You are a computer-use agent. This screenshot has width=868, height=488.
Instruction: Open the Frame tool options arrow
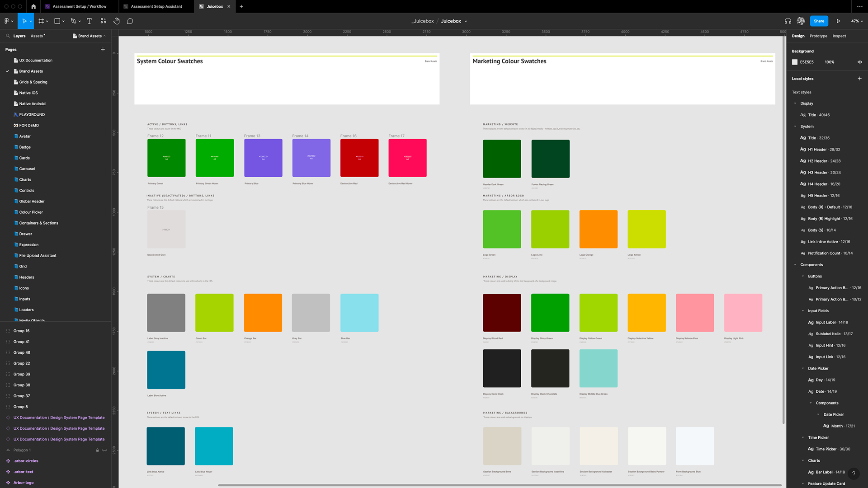(x=47, y=21)
